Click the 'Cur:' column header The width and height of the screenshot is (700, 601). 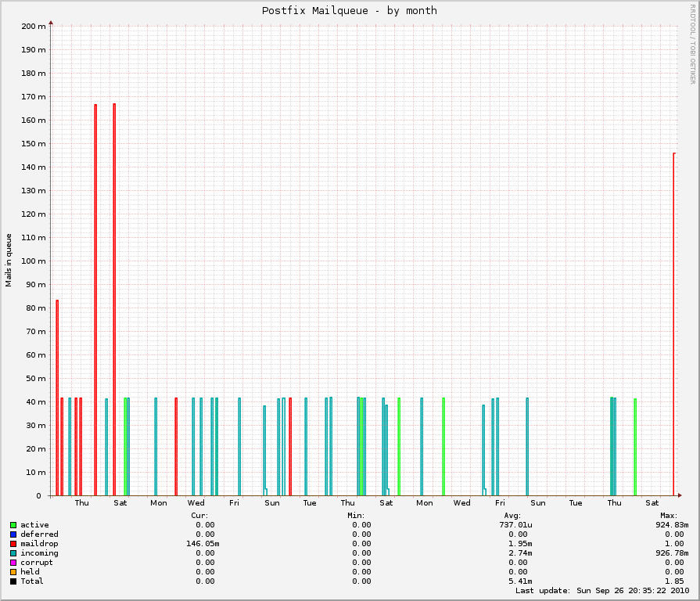click(199, 516)
